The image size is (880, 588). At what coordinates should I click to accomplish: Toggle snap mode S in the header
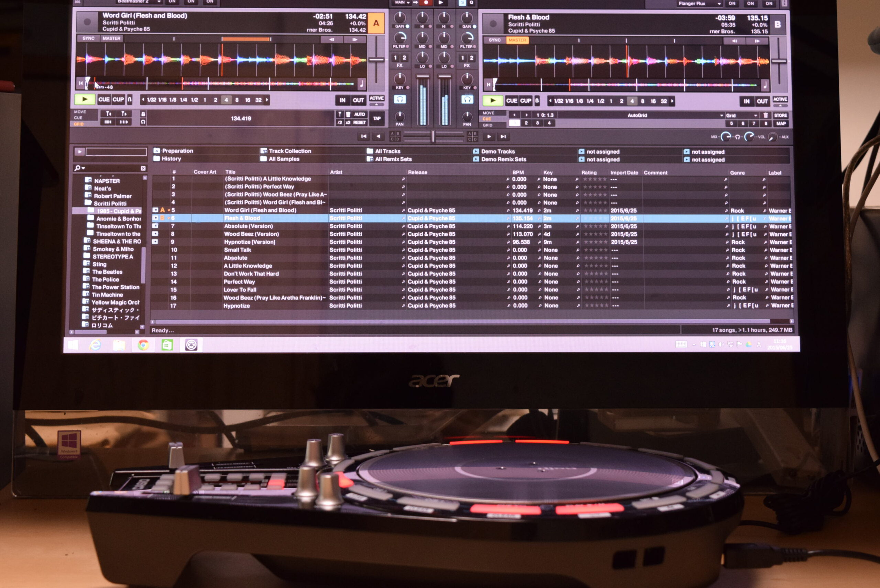(x=462, y=3)
